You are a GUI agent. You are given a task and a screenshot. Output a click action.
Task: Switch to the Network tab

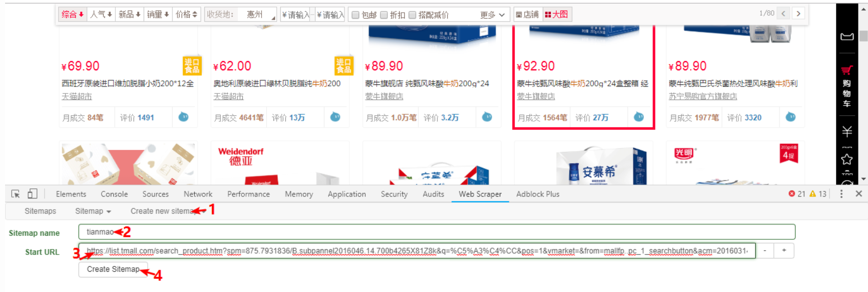[x=198, y=194]
